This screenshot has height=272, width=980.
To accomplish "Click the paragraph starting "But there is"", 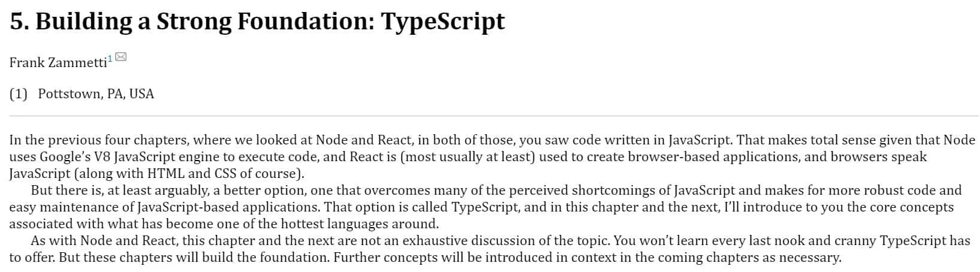I will click(x=486, y=207).
